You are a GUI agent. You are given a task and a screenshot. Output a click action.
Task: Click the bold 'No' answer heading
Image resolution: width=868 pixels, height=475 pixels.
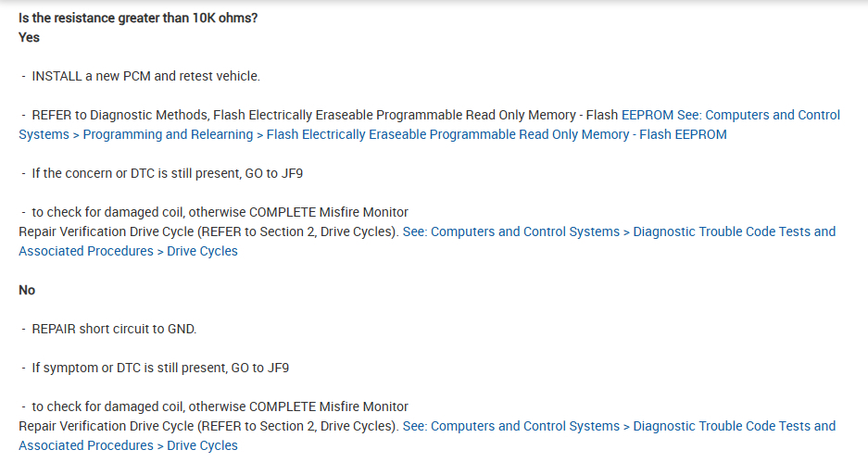point(27,290)
